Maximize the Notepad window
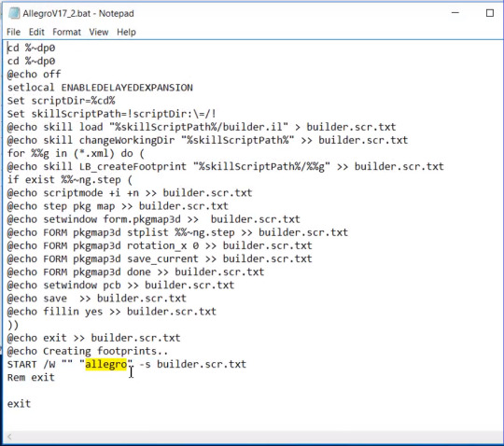 pos(490,13)
